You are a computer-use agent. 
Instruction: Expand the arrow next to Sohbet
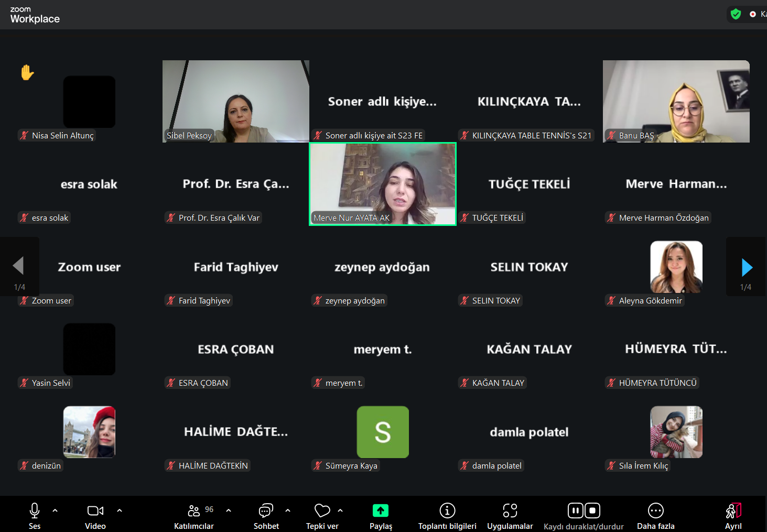pos(288,511)
